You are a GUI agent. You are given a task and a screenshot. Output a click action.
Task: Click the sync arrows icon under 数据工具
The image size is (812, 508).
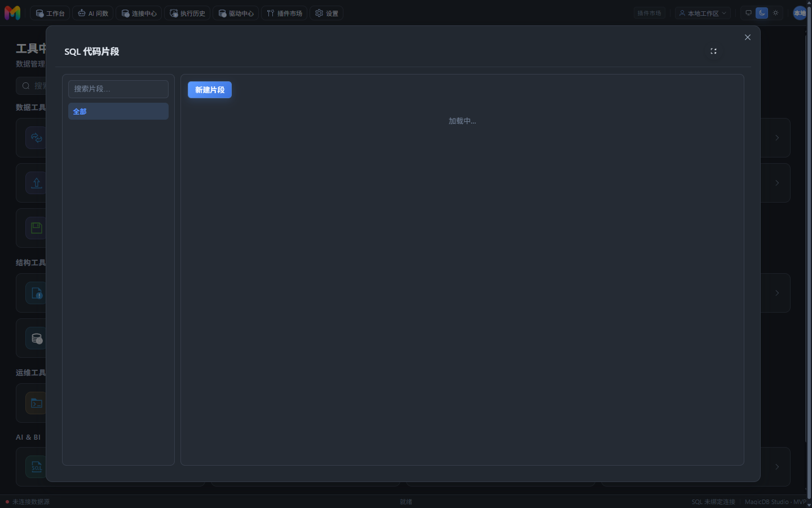[37, 138]
